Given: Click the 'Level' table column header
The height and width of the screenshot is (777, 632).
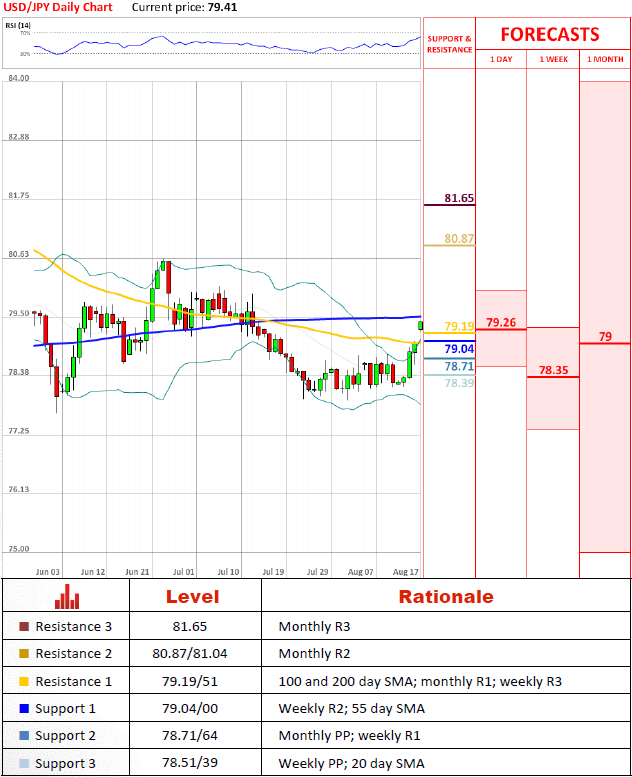Looking at the screenshot, I should (x=192, y=597).
